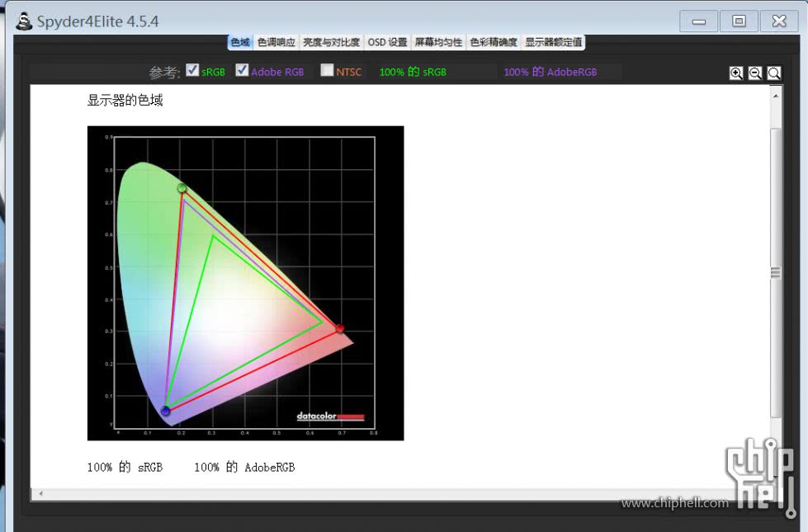The width and height of the screenshot is (808, 532).
Task: Click the green primary marker on chart
Action: 182,189
